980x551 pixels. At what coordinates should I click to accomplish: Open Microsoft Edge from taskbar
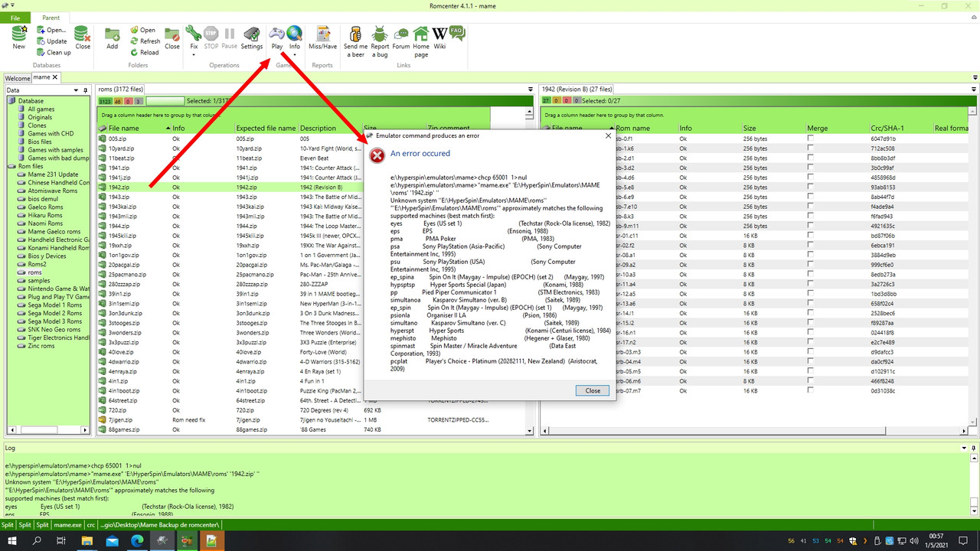point(137,541)
